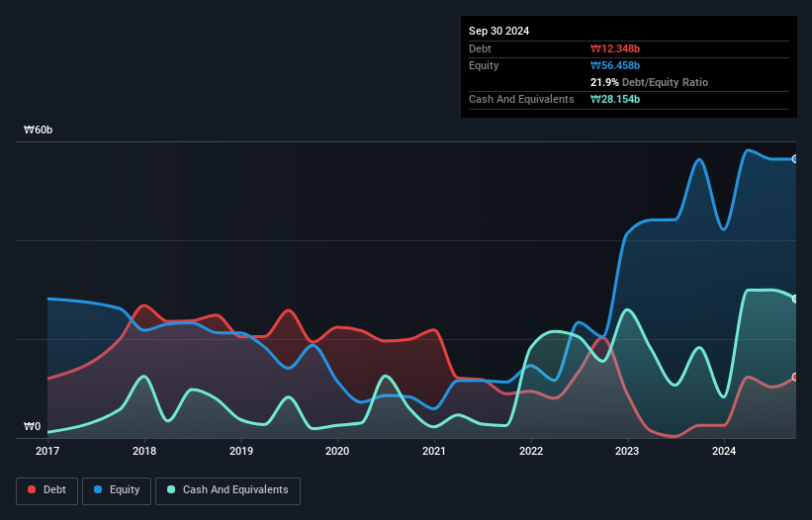Toggle the Debt legend button
This screenshot has height=520, width=812.
point(47,490)
